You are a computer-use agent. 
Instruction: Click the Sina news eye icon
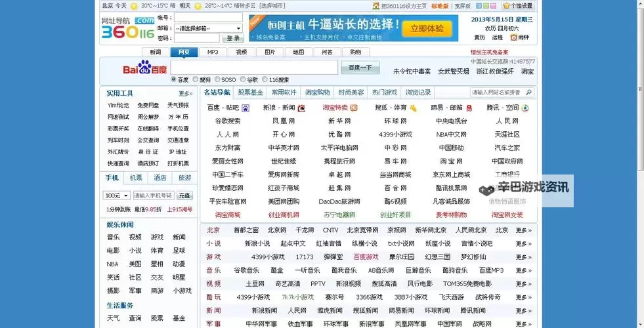301,108
